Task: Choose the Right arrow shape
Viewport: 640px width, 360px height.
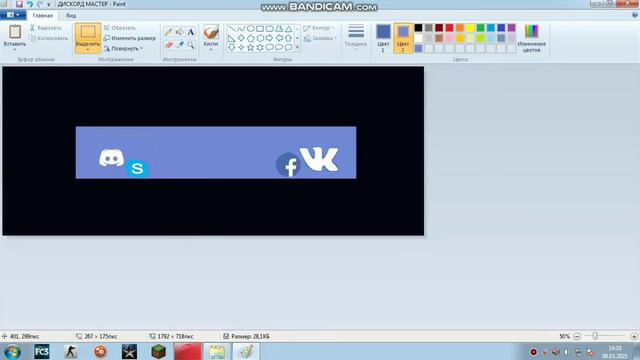Action: [x=269, y=38]
